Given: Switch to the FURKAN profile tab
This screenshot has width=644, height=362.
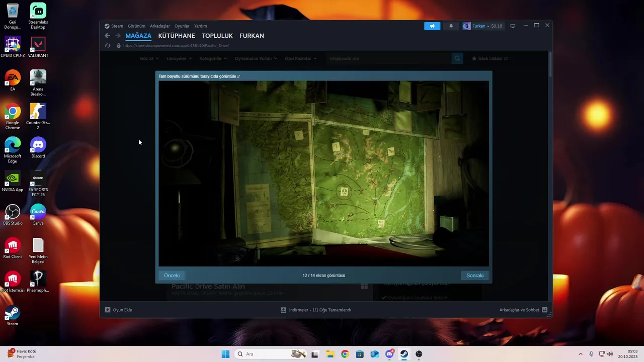Looking at the screenshot, I should pos(252,36).
